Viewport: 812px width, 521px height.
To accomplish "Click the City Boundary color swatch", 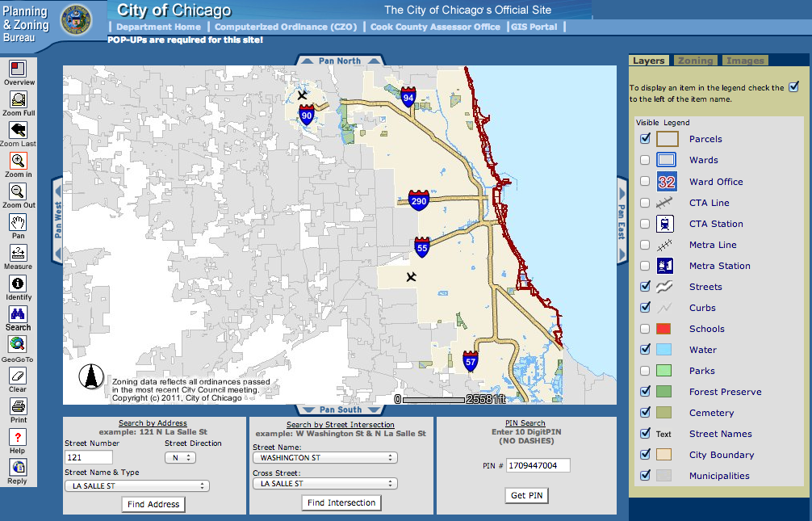I will [x=663, y=455].
